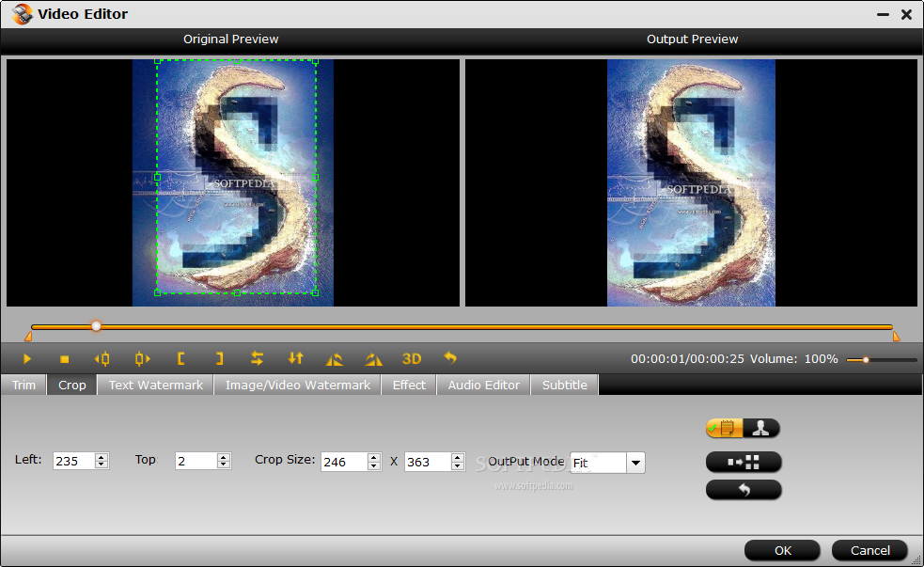Flip the video vertically
Viewport: 924px width, 567px height.
pyautogui.click(x=296, y=357)
